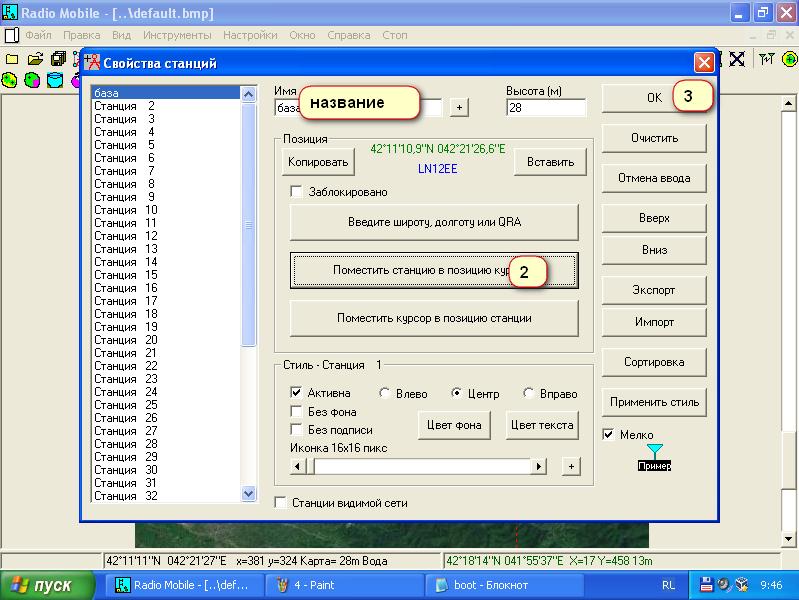Select Станция 10 in the station list
Screen dimensions: 799x600
tap(125, 210)
